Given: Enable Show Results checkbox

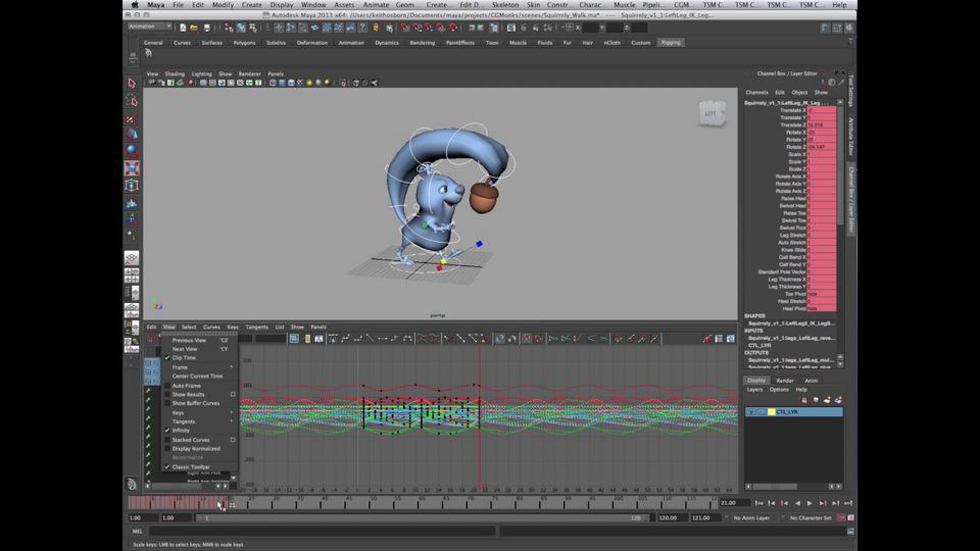Looking at the screenshot, I should pos(167,394).
